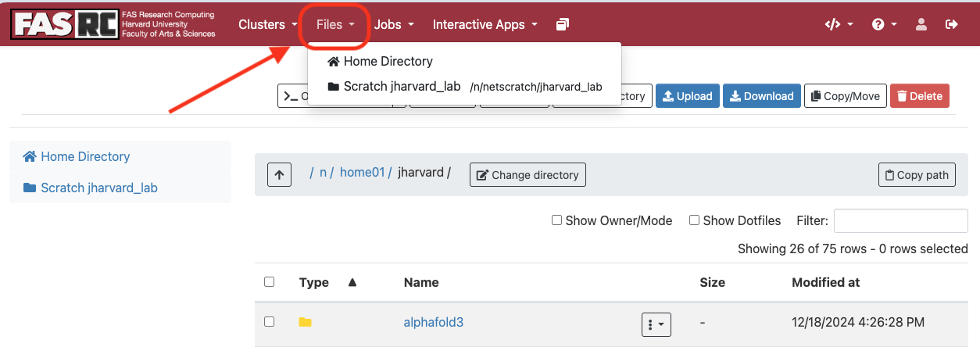Expand the Clusters dropdown menu
This screenshot has height=354, width=980.
[268, 25]
